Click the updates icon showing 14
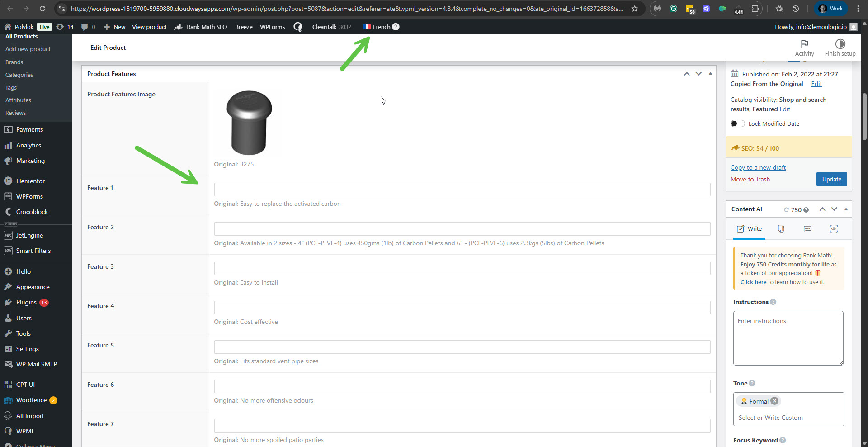This screenshot has width=868, height=447. (x=65, y=27)
